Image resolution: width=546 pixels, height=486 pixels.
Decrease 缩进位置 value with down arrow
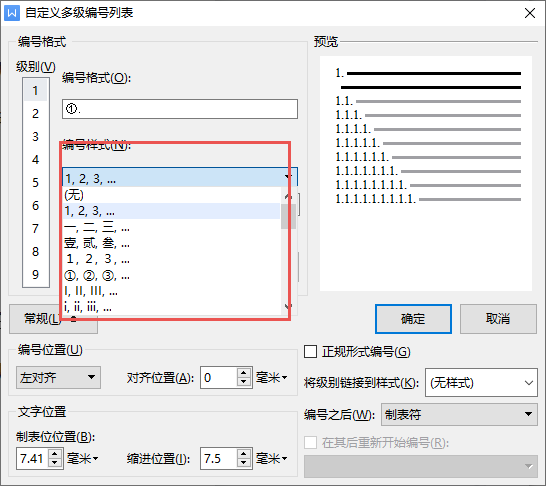click(x=244, y=463)
